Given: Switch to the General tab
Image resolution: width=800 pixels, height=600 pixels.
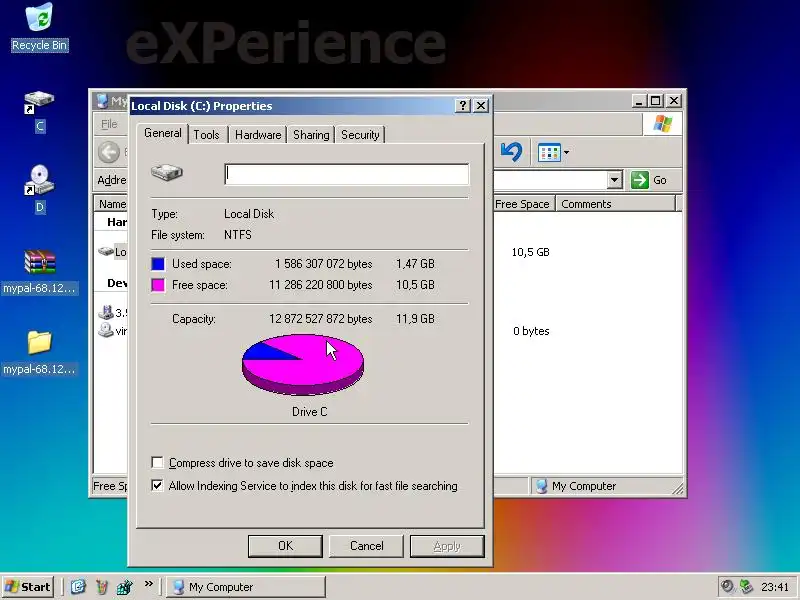Looking at the screenshot, I should 163,133.
